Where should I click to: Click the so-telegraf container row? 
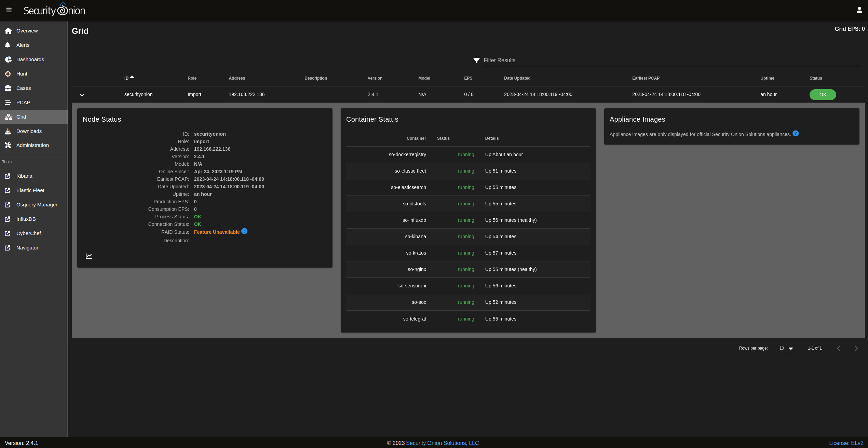468,319
